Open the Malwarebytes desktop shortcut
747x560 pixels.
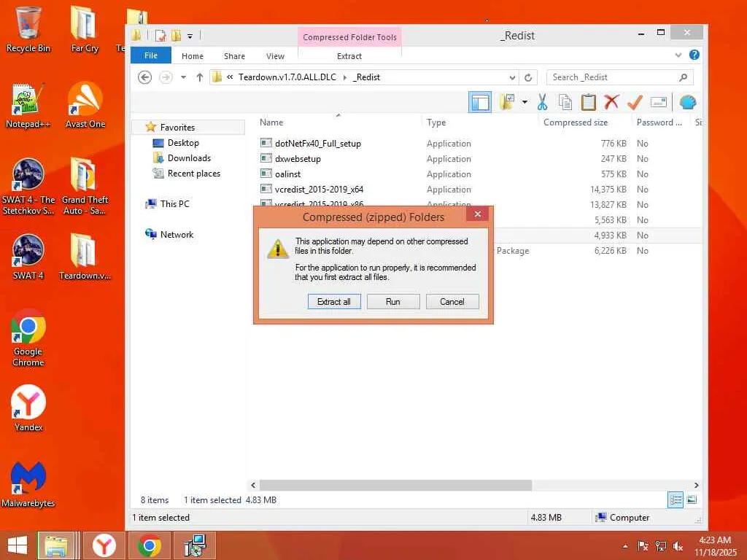pos(28,485)
